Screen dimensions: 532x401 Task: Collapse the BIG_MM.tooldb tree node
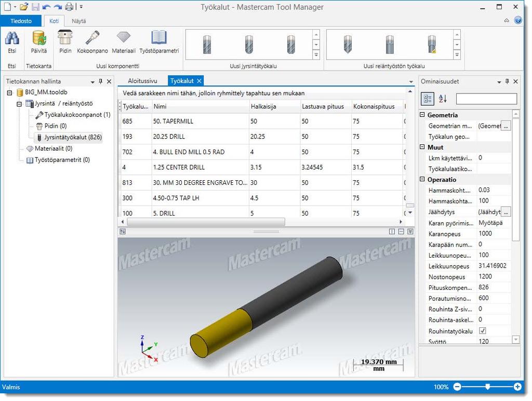pos(10,92)
